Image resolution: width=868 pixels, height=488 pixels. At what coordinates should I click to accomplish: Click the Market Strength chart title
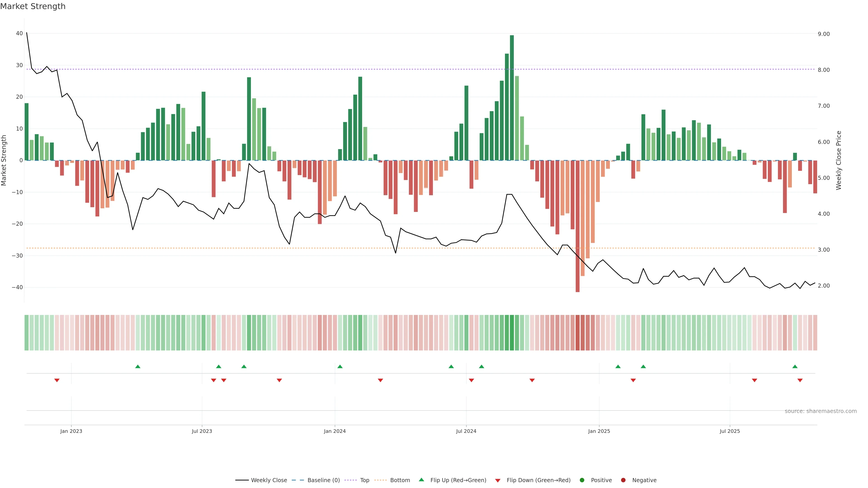pyautogui.click(x=33, y=6)
